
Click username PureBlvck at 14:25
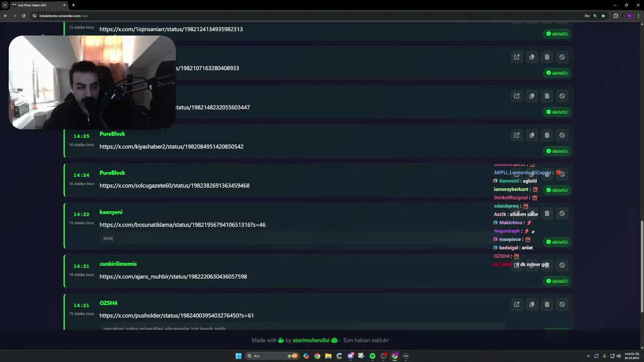[112, 134]
